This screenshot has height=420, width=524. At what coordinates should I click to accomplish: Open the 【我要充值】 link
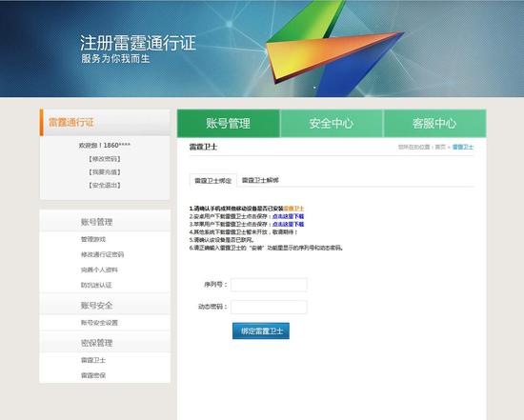[104, 172]
